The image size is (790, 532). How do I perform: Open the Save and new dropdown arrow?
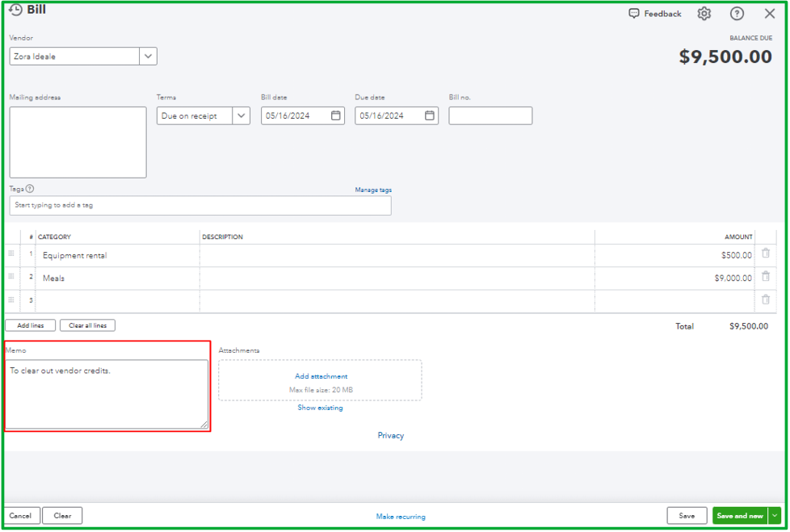coord(775,516)
